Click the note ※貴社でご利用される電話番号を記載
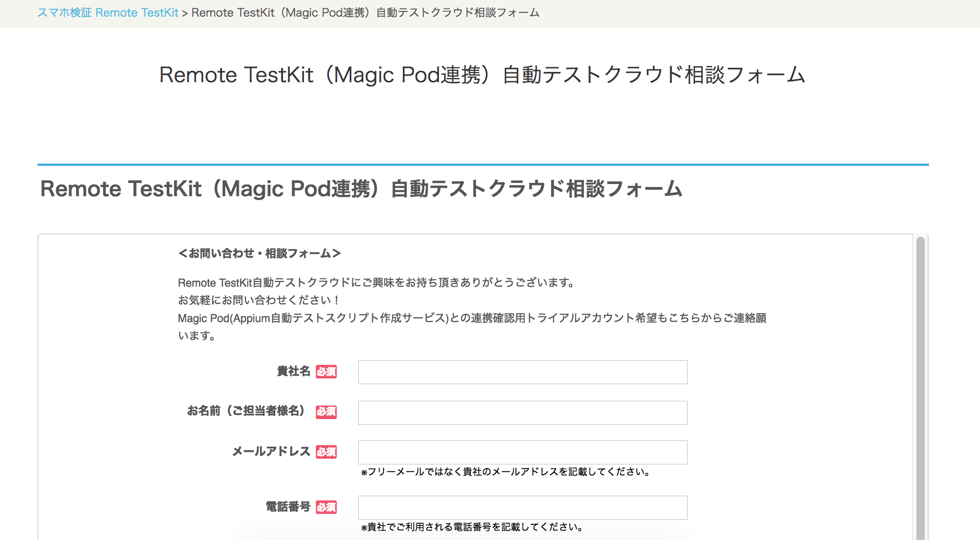Image resolution: width=980 pixels, height=540 pixels. click(472, 527)
